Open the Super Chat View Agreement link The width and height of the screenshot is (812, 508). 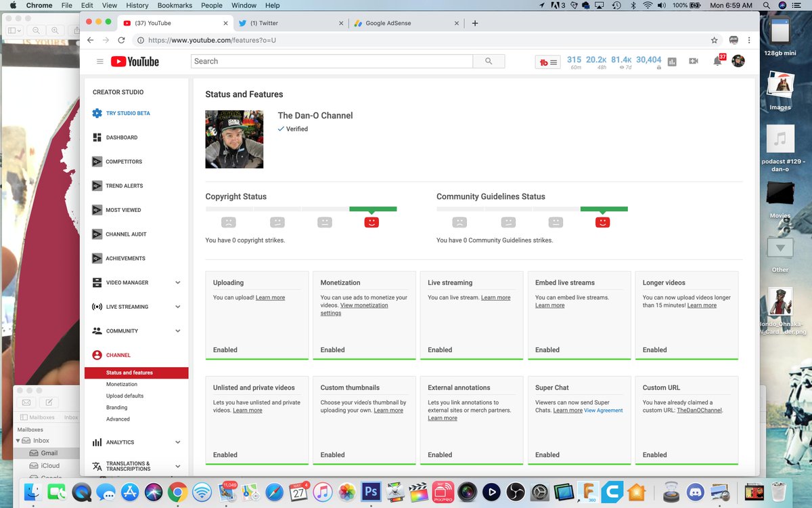[x=604, y=410]
